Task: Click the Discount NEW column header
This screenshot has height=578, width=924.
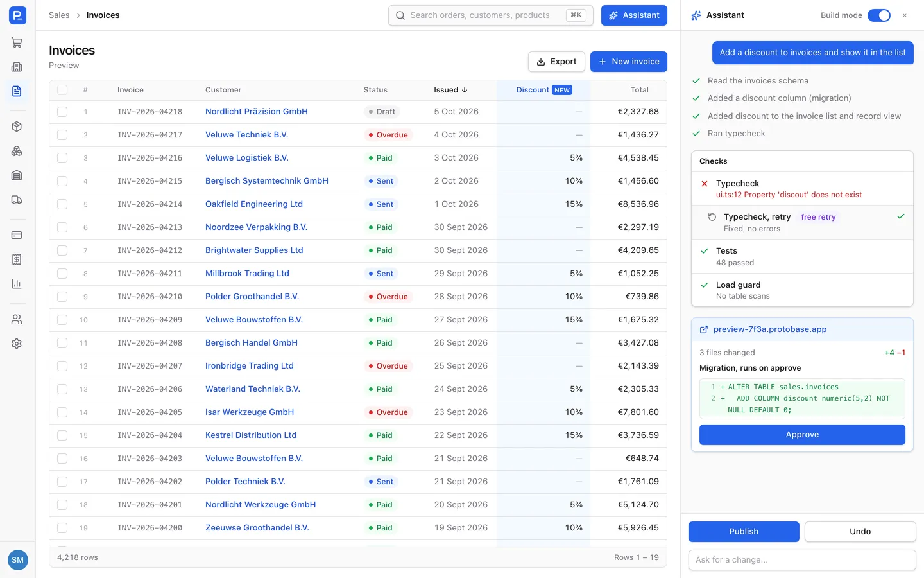Action: coord(543,90)
